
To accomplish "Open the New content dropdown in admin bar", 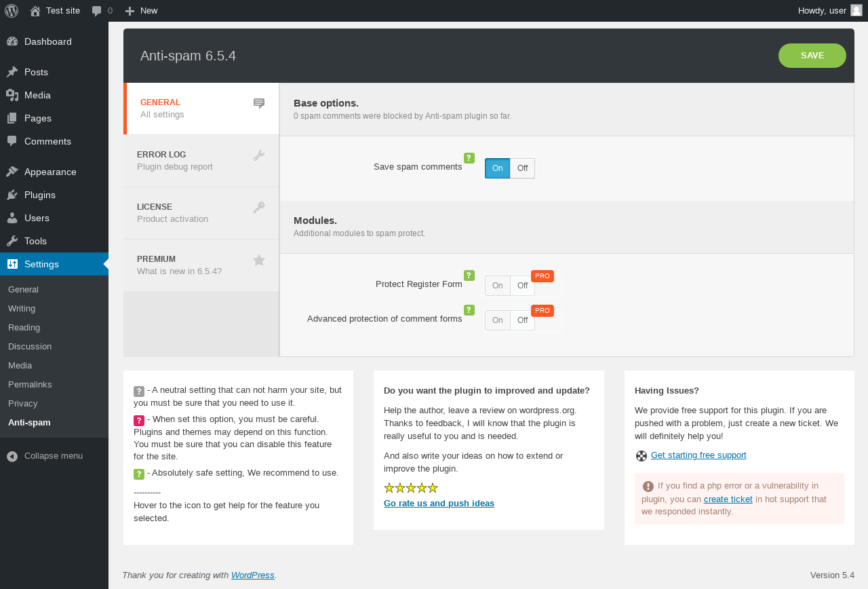I will click(x=141, y=10).
